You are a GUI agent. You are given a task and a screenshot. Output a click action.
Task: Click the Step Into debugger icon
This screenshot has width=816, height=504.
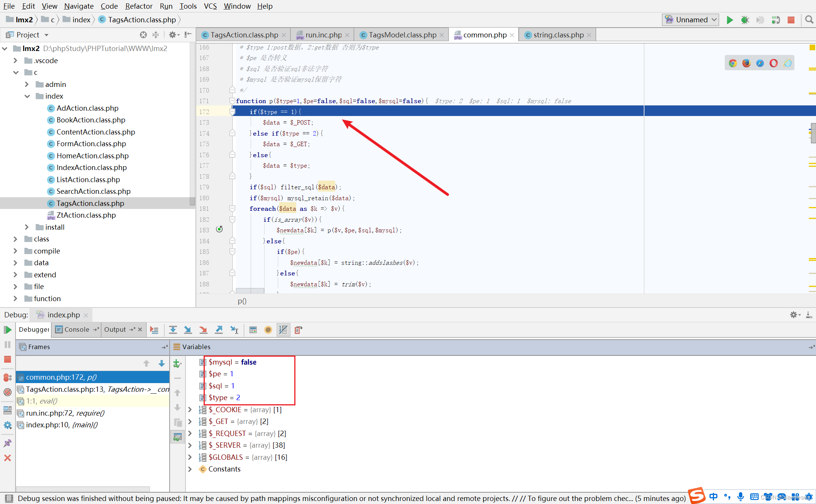(x=188, y=329)
